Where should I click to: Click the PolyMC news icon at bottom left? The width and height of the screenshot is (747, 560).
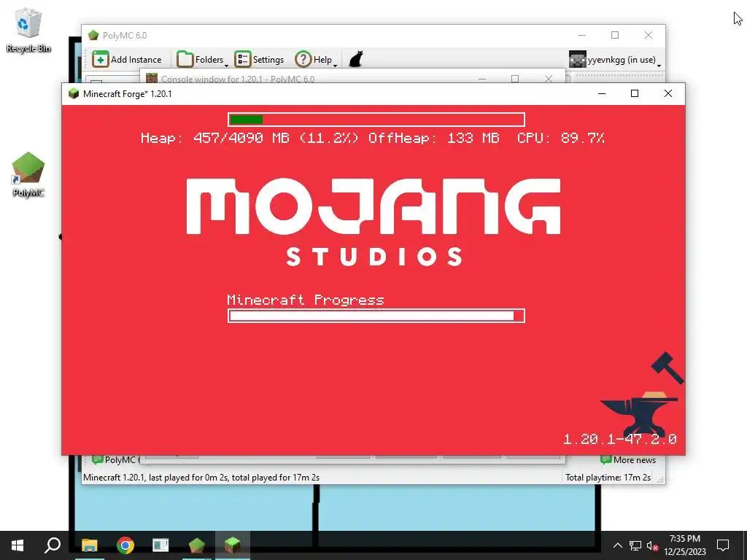click(x=97, y=459)
